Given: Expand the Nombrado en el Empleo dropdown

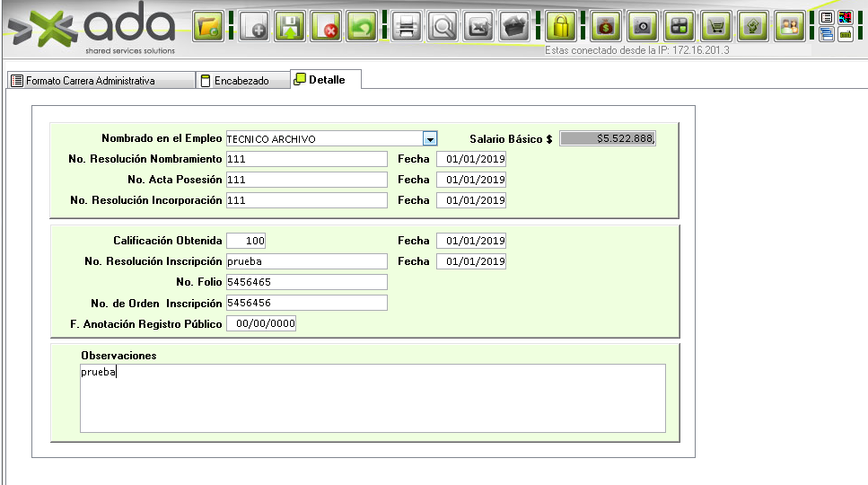Looking at the screenshot, I should (430, 139).
